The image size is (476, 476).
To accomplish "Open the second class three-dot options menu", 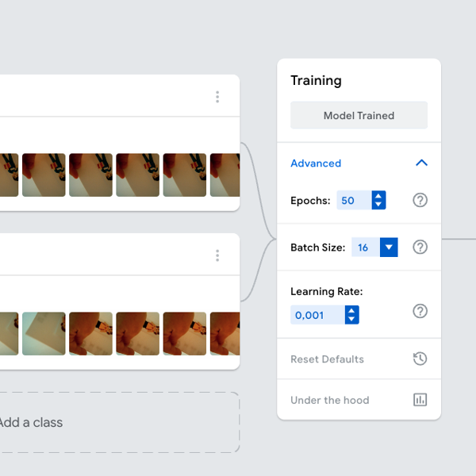I will point(217,255).
